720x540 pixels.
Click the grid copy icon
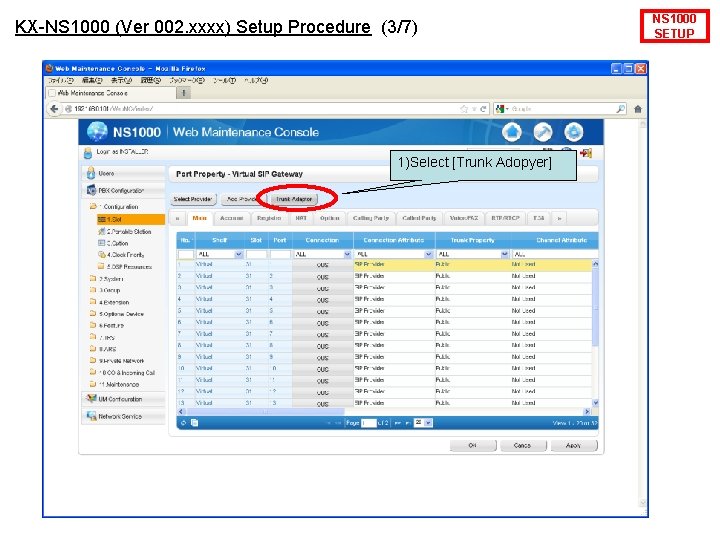(x=194, y=422)
